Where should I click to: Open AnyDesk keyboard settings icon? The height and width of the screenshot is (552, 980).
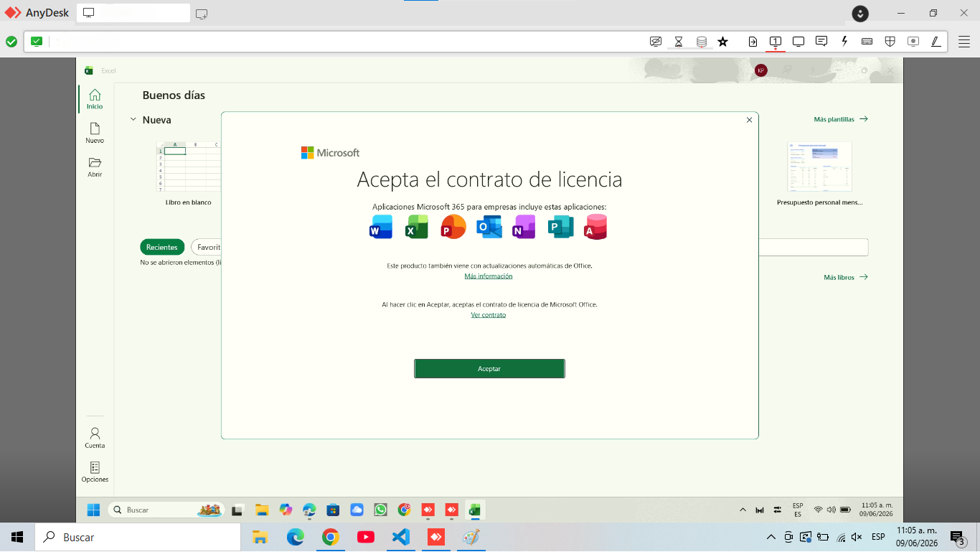pyautogui.click(x=867, y=42)
